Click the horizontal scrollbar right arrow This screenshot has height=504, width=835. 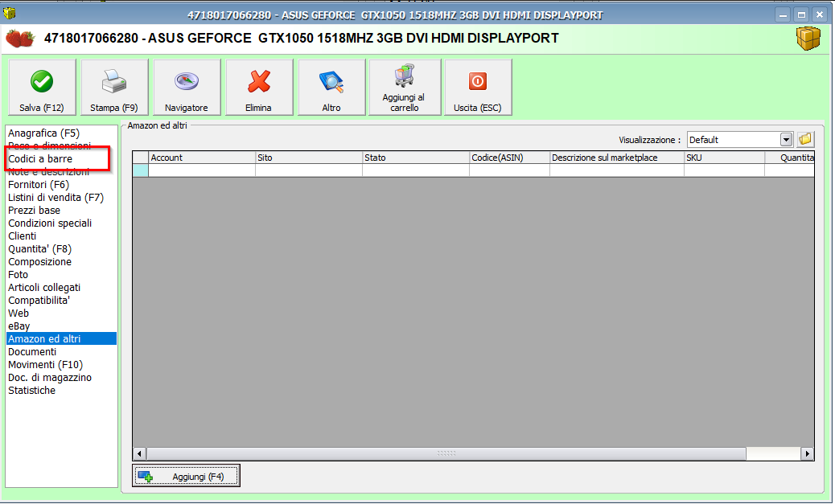(x=808, y=454)
